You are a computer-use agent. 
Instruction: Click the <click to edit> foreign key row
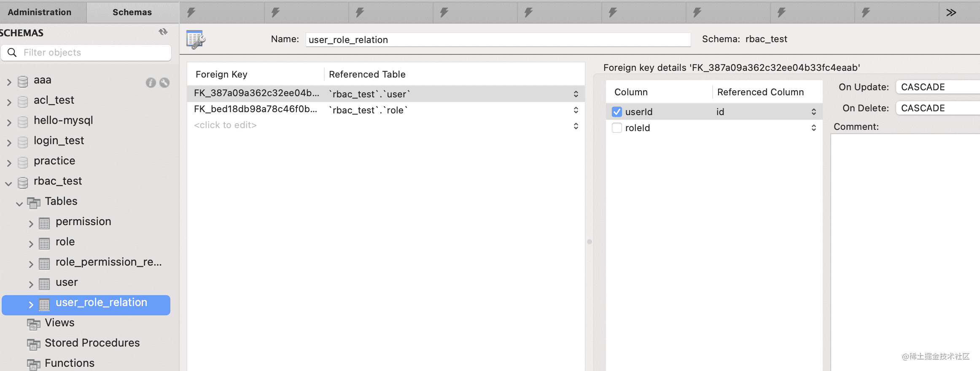pos(225,125)
